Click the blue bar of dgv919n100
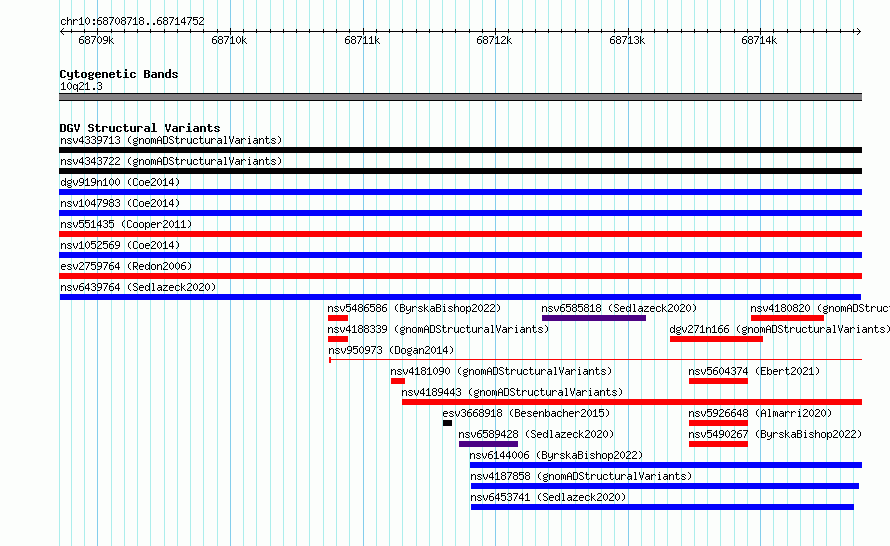This screenshot has height=546, width=890. point(460,192)
